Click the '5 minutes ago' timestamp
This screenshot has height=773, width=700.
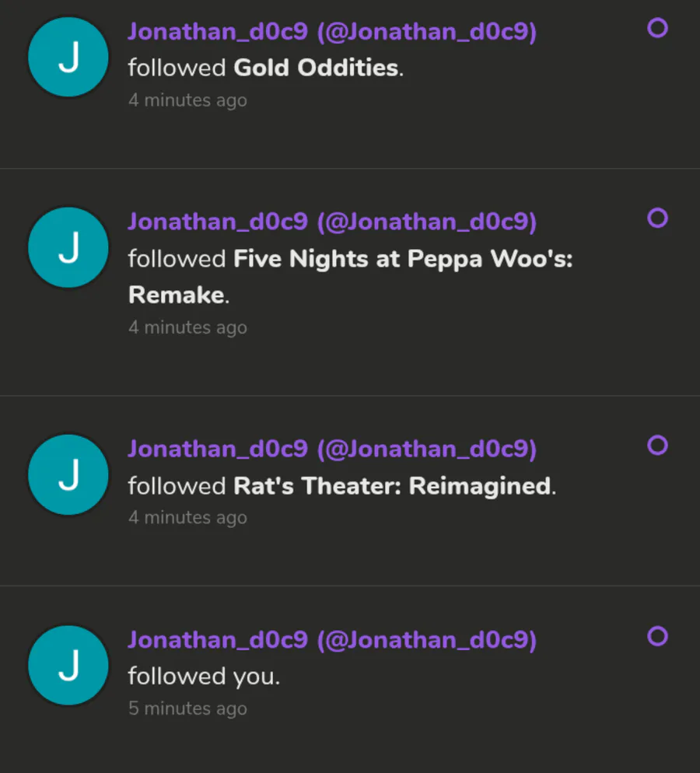(187, 708)
